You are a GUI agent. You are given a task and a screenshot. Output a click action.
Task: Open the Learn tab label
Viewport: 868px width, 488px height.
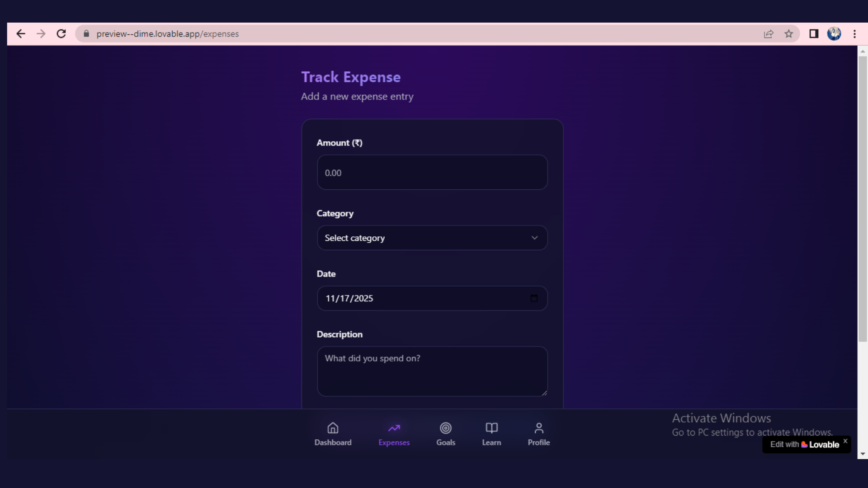click(491, 442)
